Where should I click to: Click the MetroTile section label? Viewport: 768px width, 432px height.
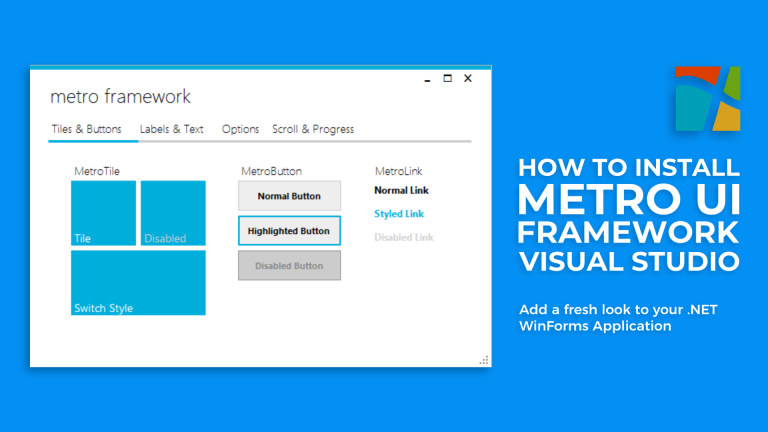point(97,171)
